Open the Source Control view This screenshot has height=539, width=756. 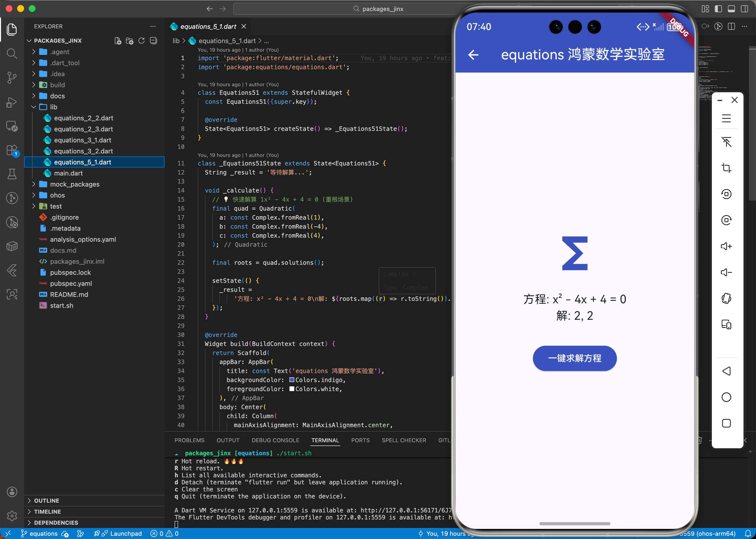[x=12, y=78]
